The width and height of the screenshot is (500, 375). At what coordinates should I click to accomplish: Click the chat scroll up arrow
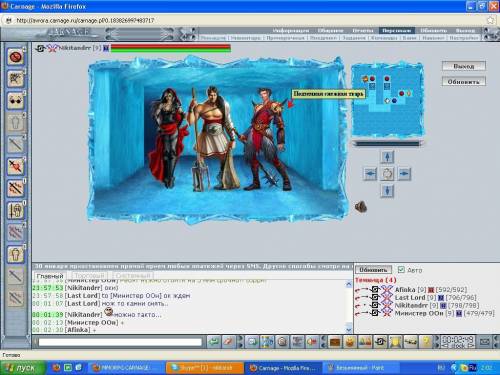349,284
